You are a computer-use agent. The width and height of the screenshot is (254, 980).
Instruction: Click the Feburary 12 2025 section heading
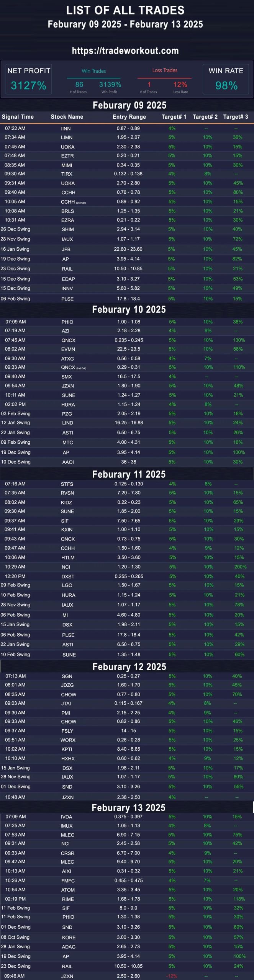[129, 667]
